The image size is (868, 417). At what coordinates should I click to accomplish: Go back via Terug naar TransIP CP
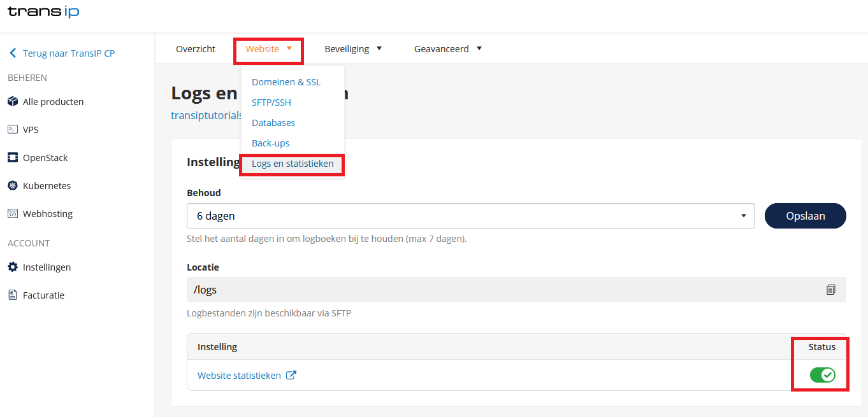69,53
